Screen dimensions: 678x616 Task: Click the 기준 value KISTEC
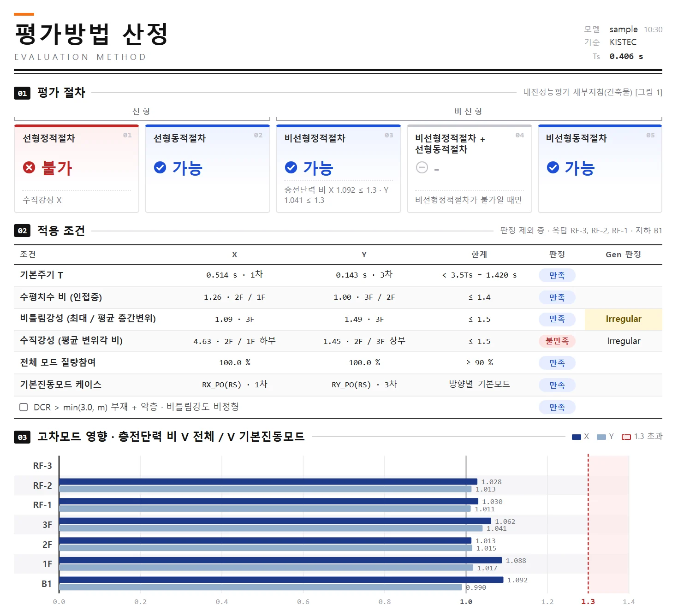click(x=623, y=42)
